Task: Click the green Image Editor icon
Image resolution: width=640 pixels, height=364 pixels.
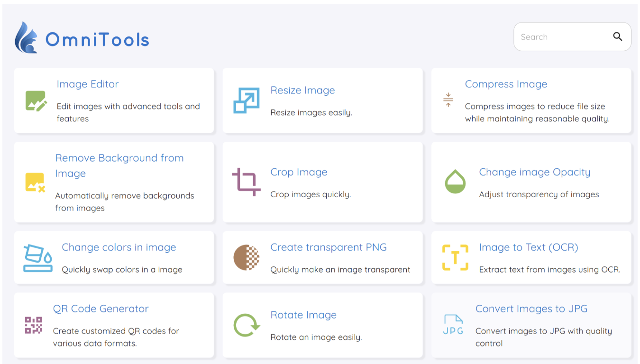Action: (x=36, y=101)
